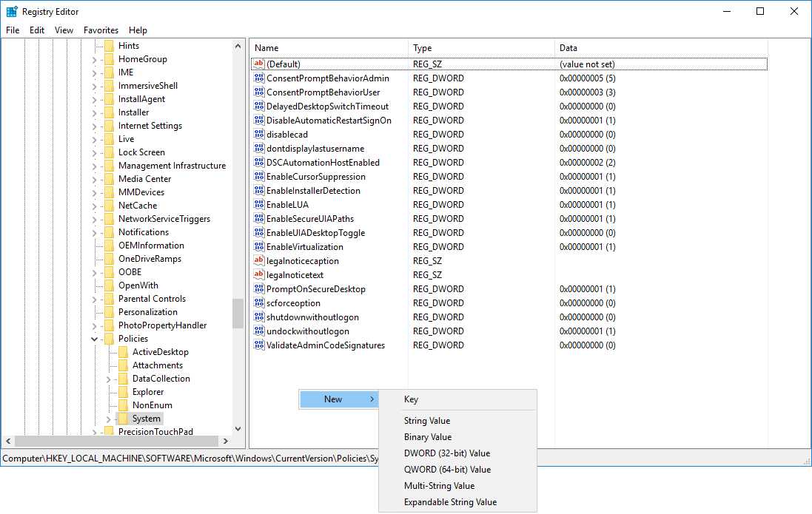Select the NonEnum key
The height and width of the screenshot is (514, 812).
click(152, 405)
